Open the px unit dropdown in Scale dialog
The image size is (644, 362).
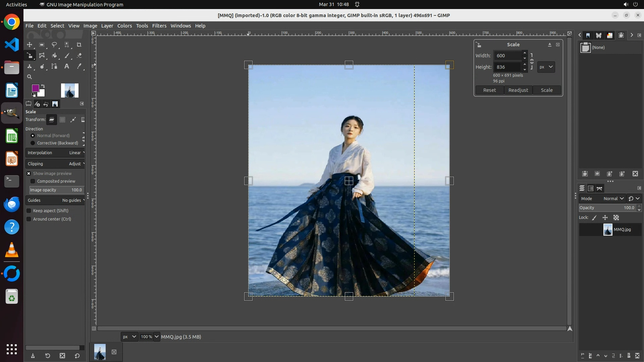tap(546, 67)
